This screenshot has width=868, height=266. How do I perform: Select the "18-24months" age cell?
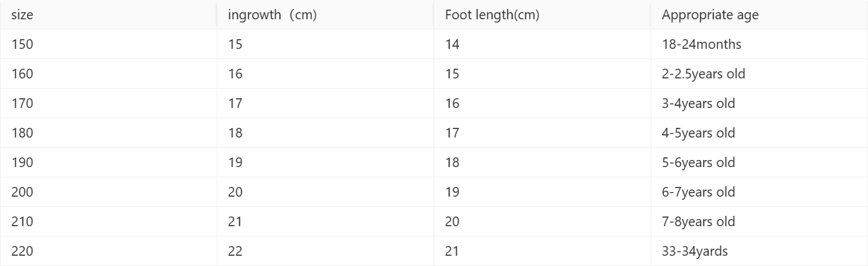[x=701, y=44]
